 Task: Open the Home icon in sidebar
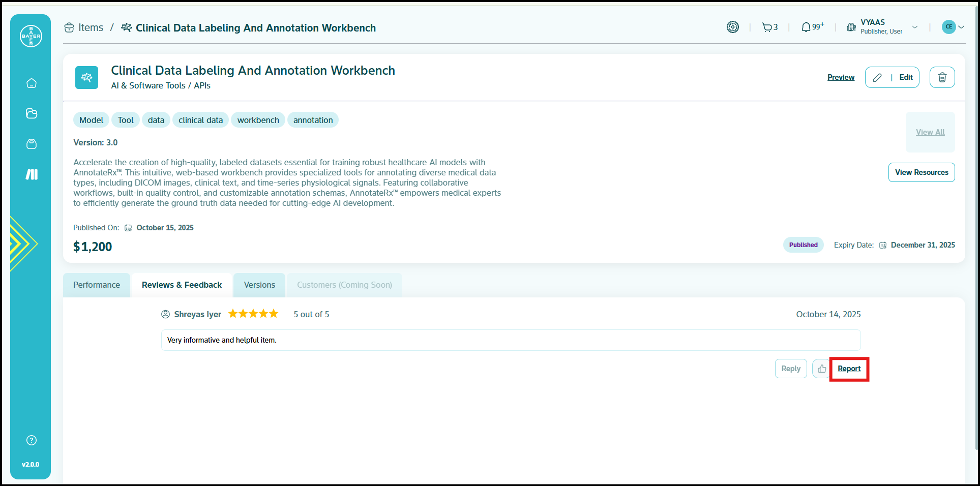click(32, 83)
